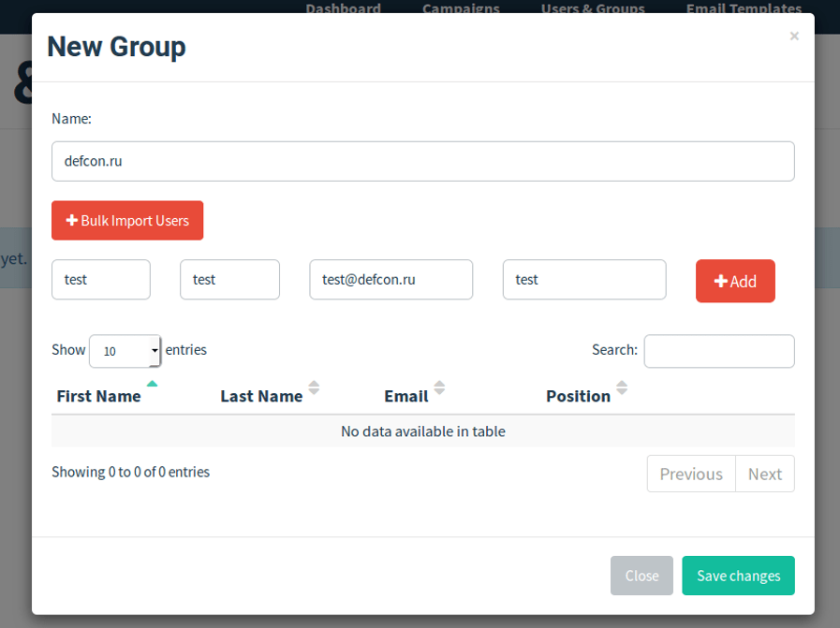Image resolution: width=840 pixels, height=628 pixels.
Task: Click the email field test@defcon.ru
Action: (x=391, y=280)
